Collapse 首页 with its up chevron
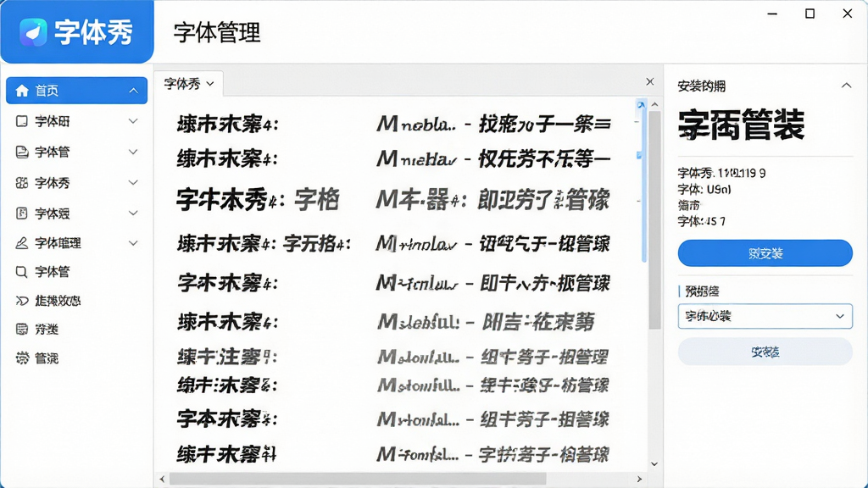 click(x=133, y=91)
